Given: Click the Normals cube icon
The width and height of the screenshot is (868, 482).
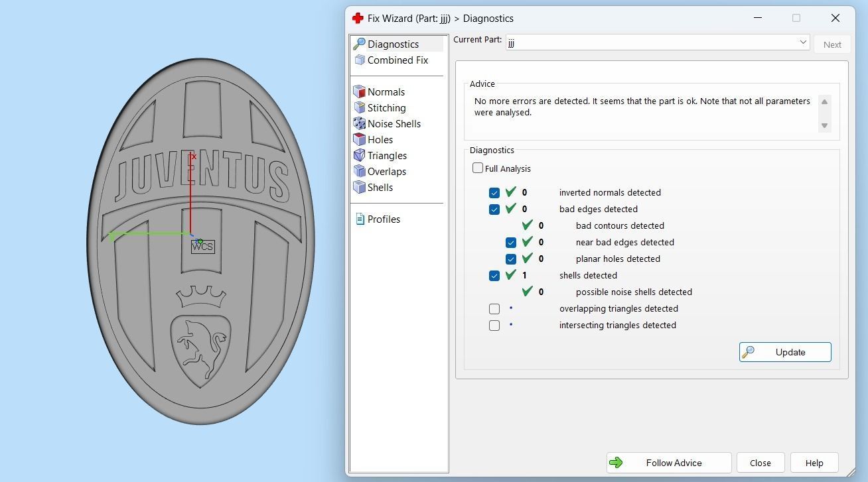Looking at the screenshot, I should click(359, 91).
